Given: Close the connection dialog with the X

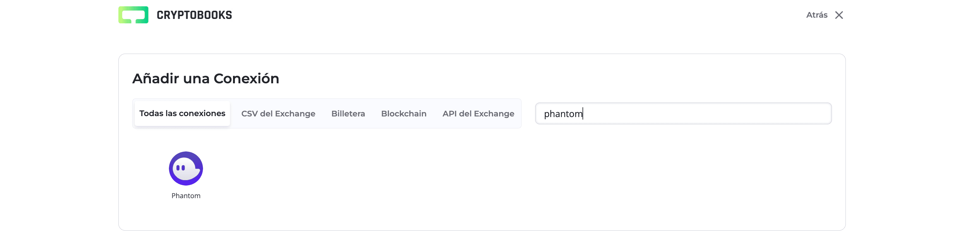Looking at the screenshot, I should click(839, 15).
